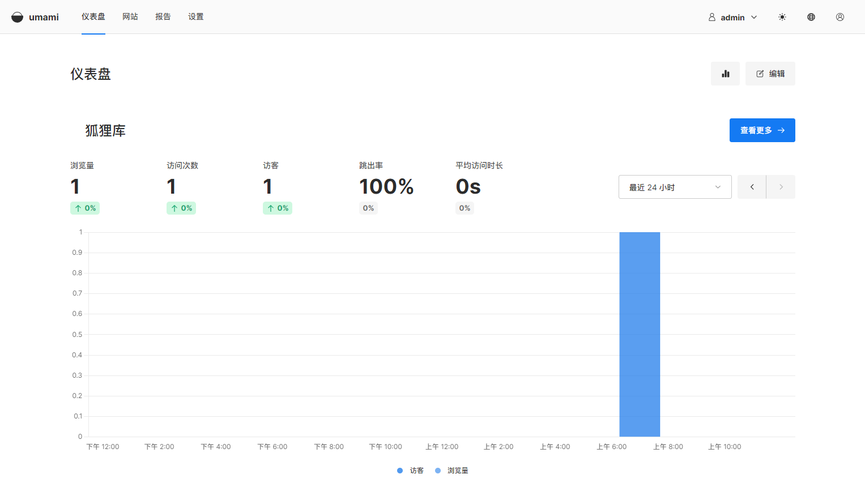865x504 pixels.
Task: Go to next time period arrow
Action: coord(781,187)
